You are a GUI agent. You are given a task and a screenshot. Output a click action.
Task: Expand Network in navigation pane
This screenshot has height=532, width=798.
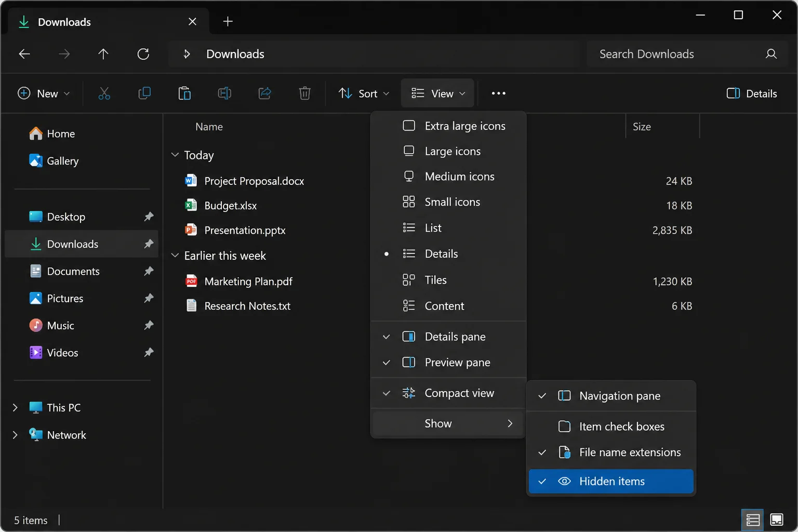tap(15, 435)
